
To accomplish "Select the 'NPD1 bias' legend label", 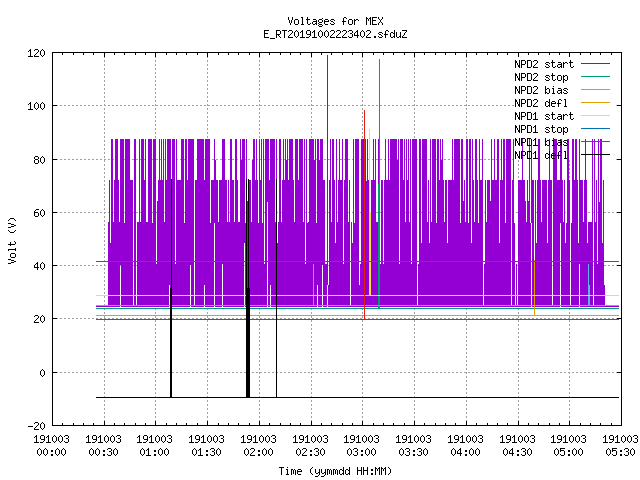I will point(541,142).
